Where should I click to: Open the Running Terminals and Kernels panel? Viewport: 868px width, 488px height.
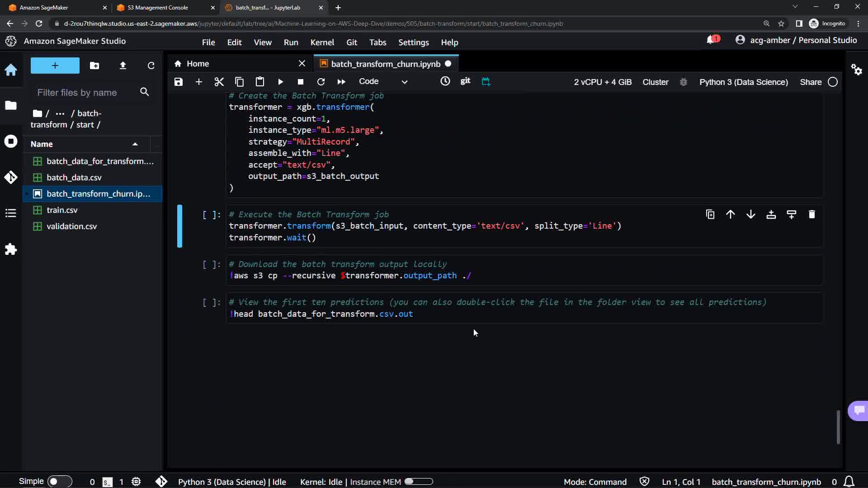point(11,141)
